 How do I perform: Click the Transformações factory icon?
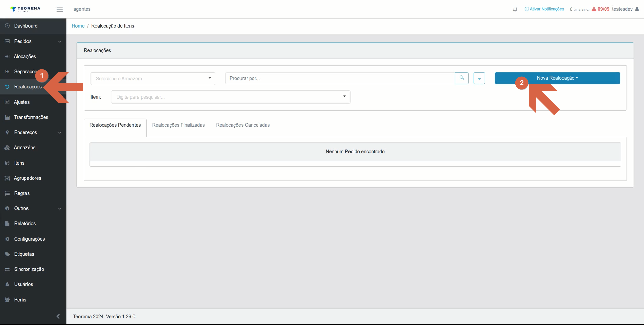click(7, 117)
